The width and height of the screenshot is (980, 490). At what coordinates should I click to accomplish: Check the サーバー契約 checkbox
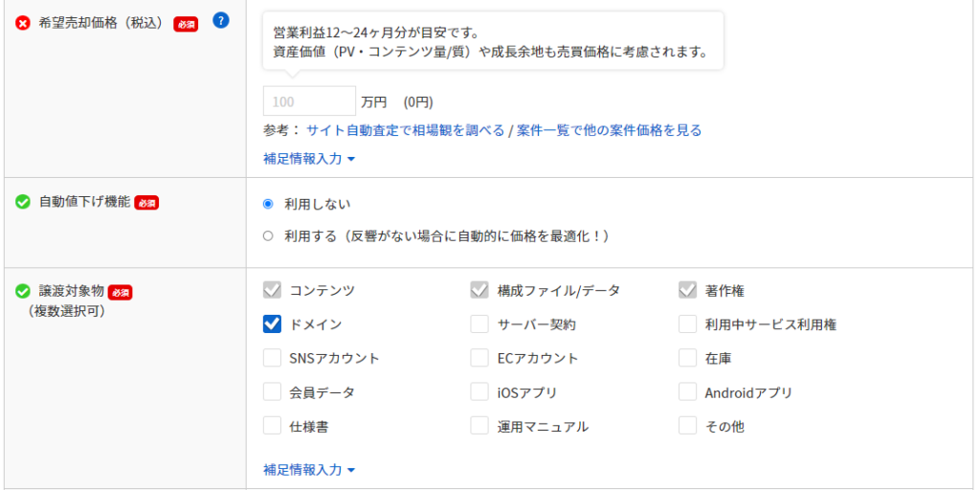pos(479,324)
